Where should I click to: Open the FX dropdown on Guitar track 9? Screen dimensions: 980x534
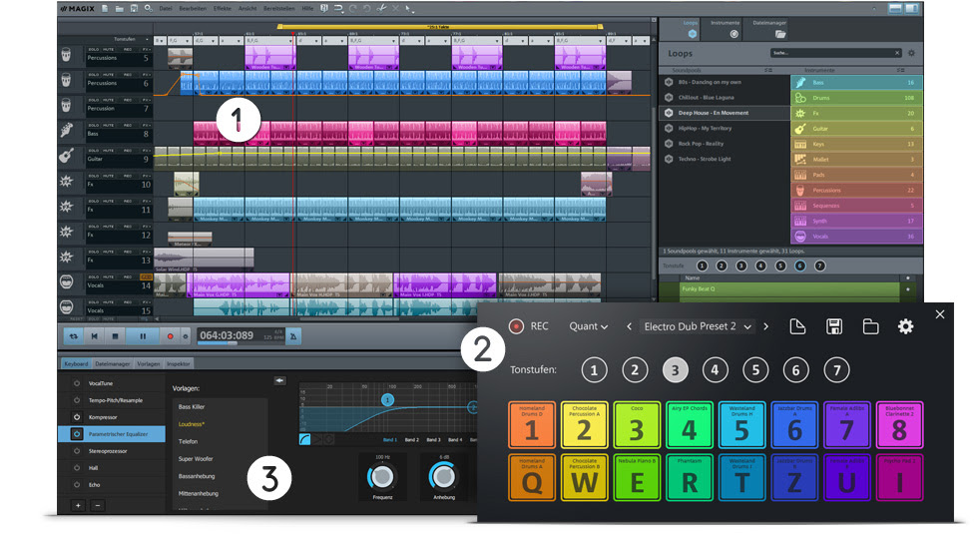(146, 151)
